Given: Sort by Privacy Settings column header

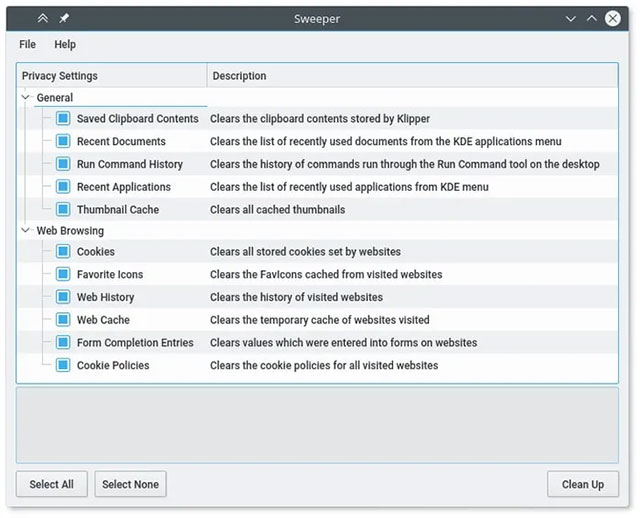Looking at the screenshot, I should click(x=112, y=76).
